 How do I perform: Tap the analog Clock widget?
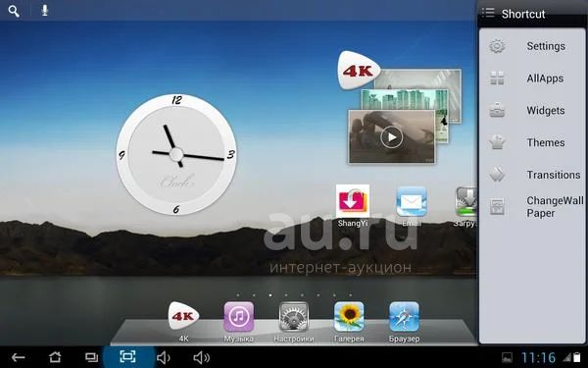point(176,154)
